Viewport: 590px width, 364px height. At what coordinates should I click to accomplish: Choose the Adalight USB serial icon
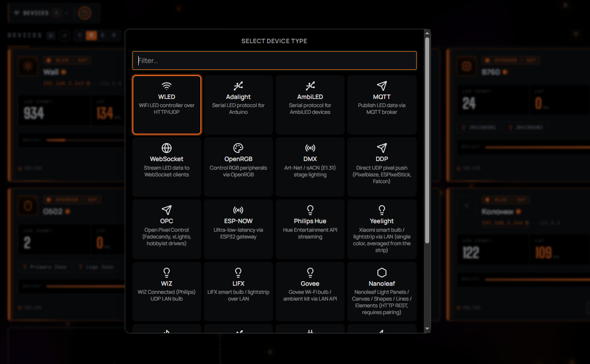(238, 86)
